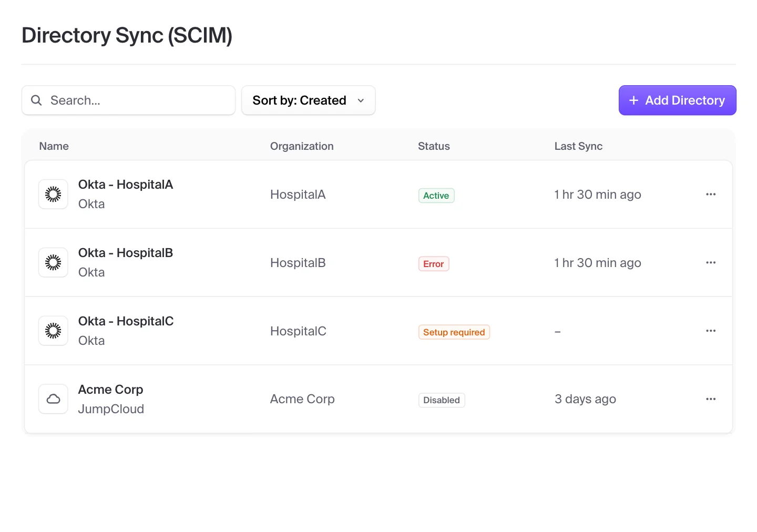This screenshot has width=757, height=532.
Task: Click the Status column header
Action: (x=434, y=146)
